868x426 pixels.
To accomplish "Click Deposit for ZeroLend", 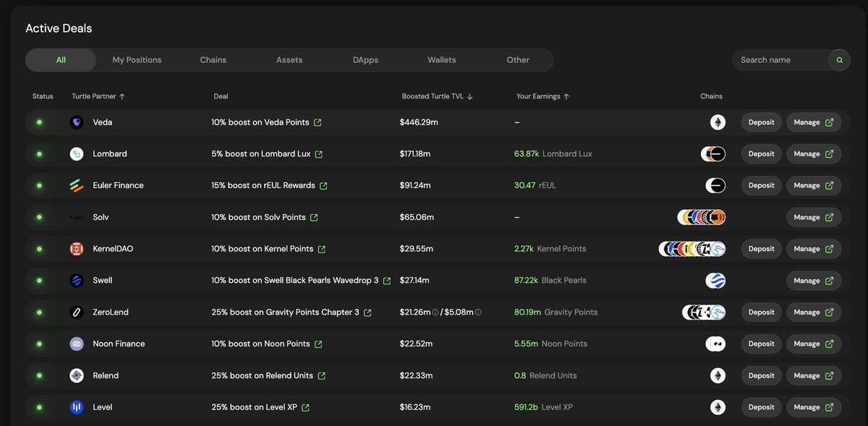I will click(761, 312).
